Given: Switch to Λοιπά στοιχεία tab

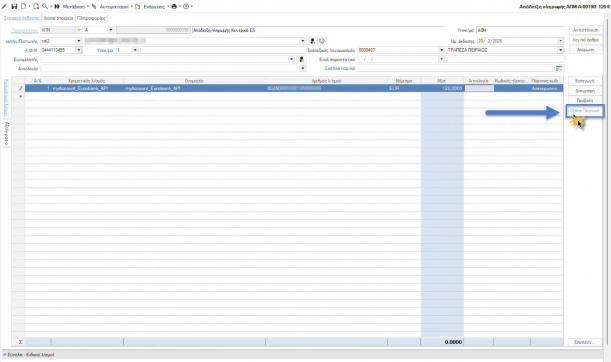Looking at the screenshot, I should click(58, 18).
